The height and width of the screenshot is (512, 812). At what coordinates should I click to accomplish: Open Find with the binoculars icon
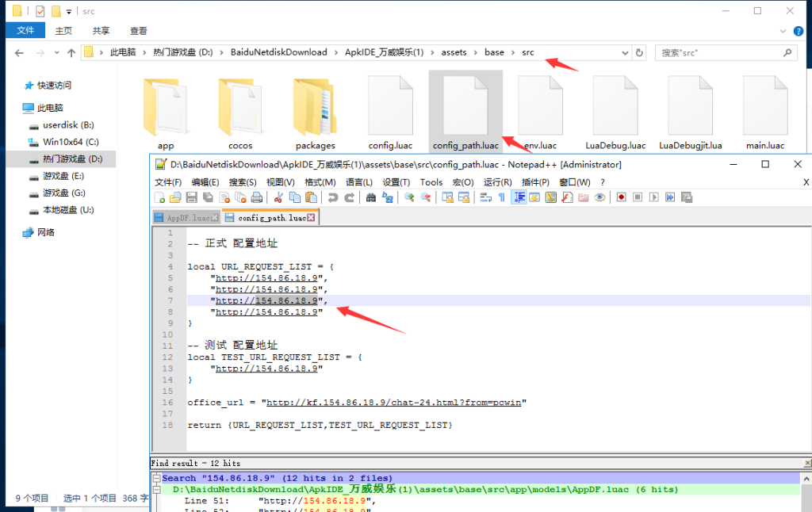click(370, 197)
